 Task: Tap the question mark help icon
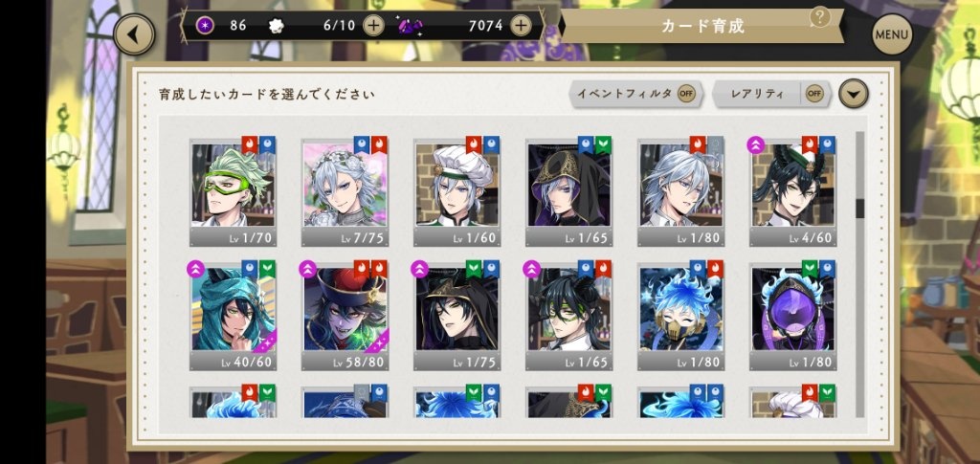819,17
